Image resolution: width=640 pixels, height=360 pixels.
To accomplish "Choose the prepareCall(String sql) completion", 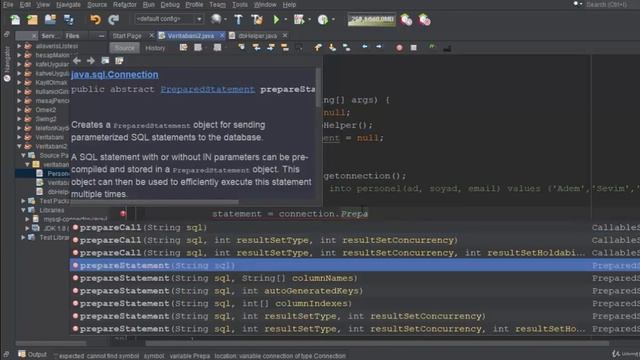I will point(355,227).
